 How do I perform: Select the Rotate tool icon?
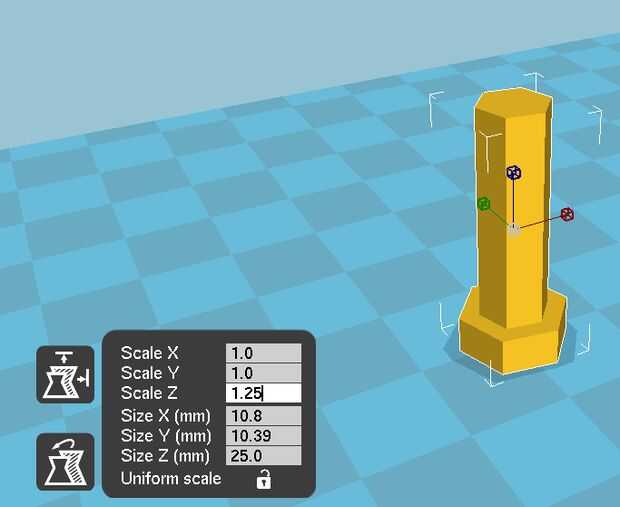pos(65,462)
